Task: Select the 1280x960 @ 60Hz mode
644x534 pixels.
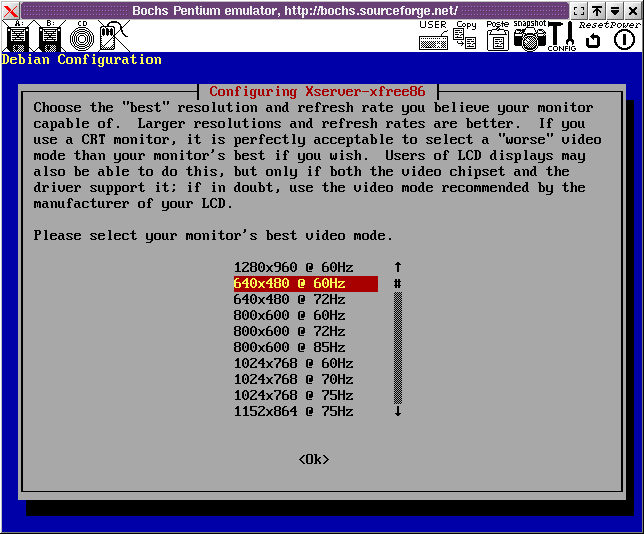Action: (293, 267)
